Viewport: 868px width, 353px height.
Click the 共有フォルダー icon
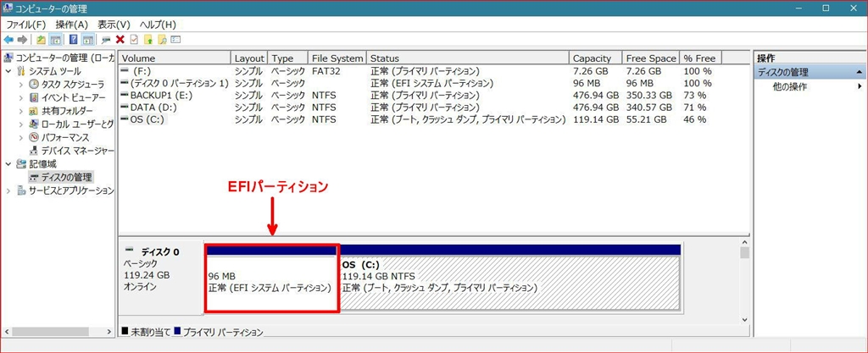point(34,111)
